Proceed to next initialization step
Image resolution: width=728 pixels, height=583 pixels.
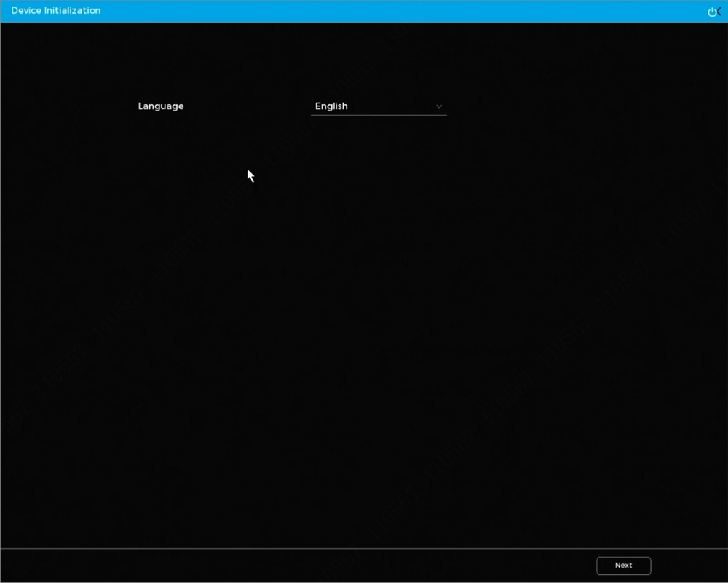[623, 566]
